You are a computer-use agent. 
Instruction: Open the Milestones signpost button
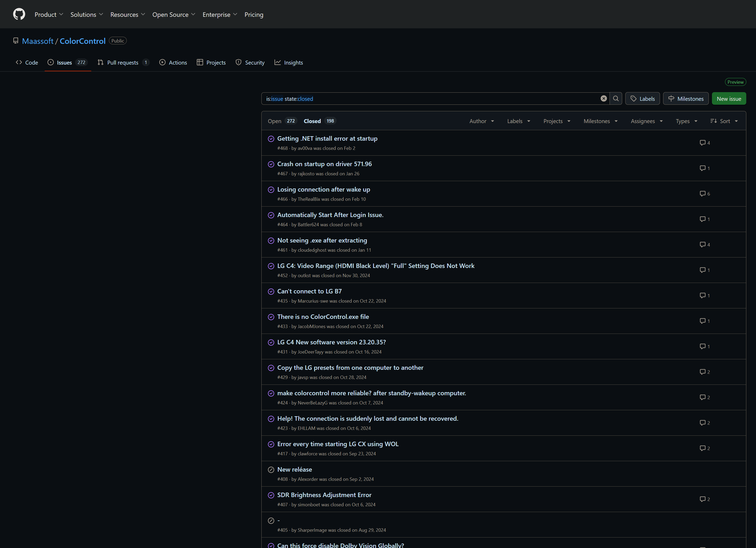point(686,99)
